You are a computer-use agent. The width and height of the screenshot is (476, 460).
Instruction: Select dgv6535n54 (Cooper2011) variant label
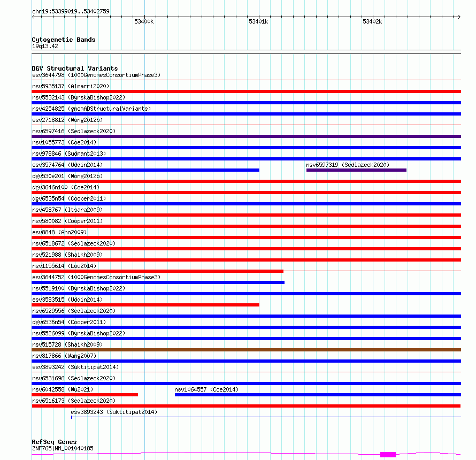pyautogui.click(x=69, y=198)
